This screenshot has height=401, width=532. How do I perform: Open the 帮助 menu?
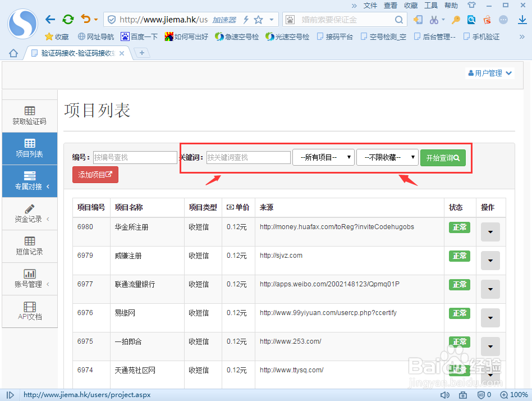451,6
